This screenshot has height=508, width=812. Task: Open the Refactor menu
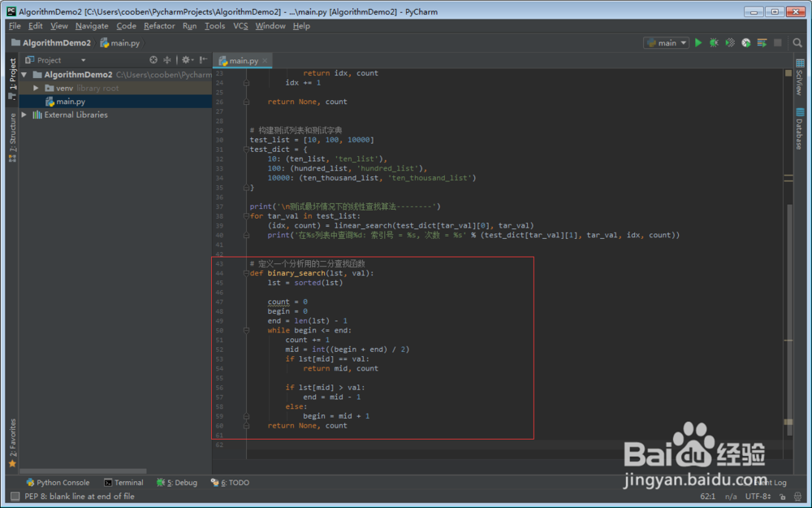coord(159,26)
